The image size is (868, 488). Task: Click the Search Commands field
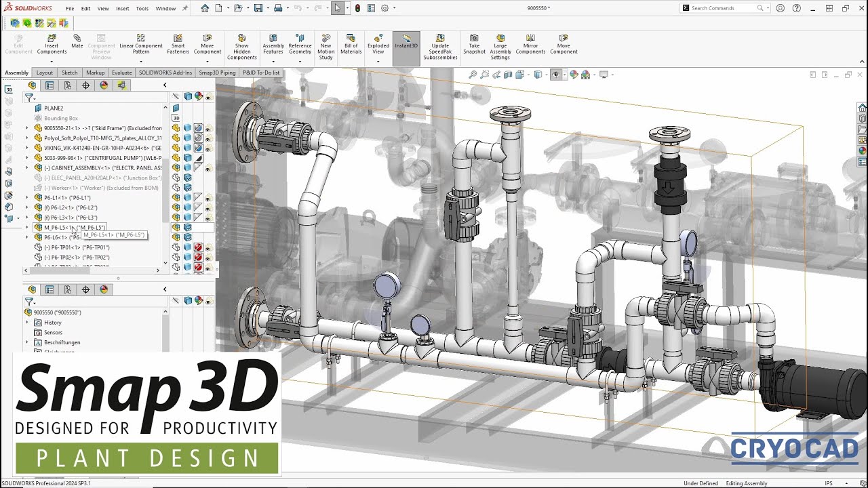click(724, 8)
